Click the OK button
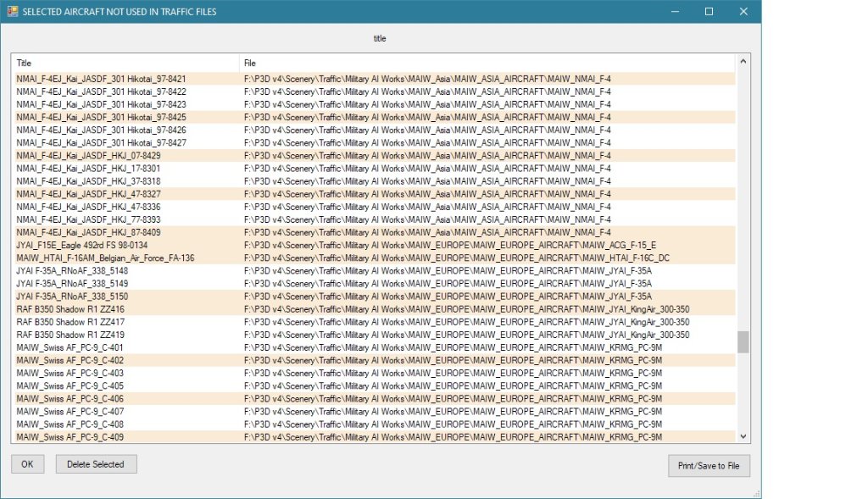868x499 pixels. (x=27, y=464)
